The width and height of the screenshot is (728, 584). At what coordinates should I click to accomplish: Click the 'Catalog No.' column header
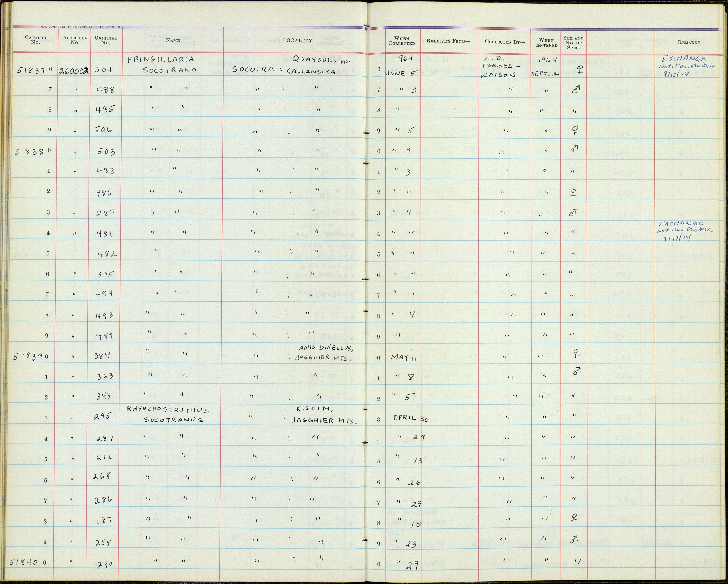36,40
